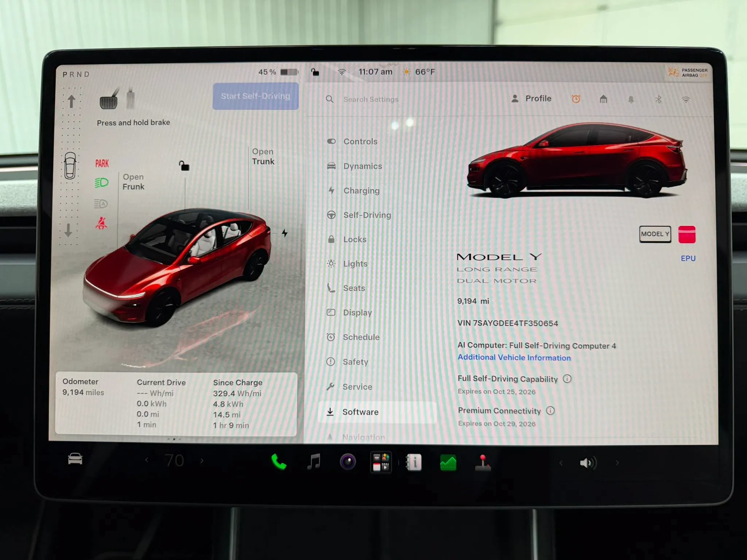Open the orange alarm clock icon
The image size is (747, 560).
click(x=576, y=99)
